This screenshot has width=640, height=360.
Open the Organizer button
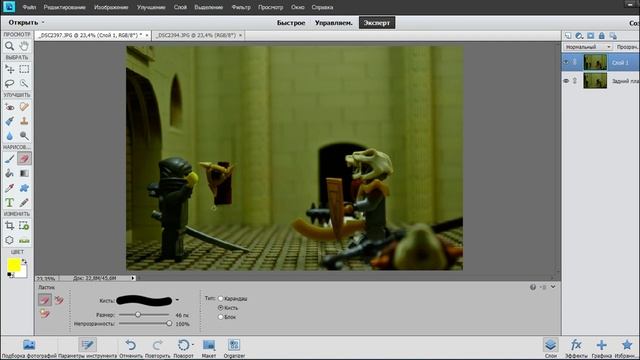(234, 348)
